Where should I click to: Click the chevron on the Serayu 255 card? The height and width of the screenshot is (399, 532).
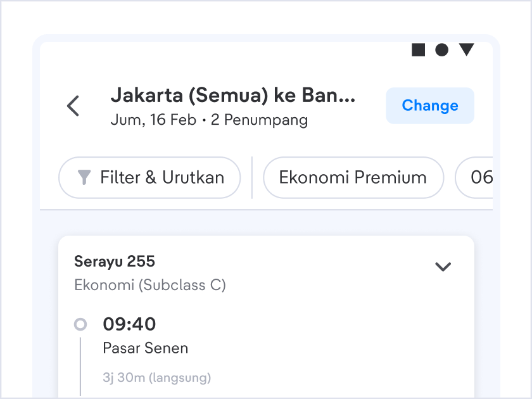[443, 267]
